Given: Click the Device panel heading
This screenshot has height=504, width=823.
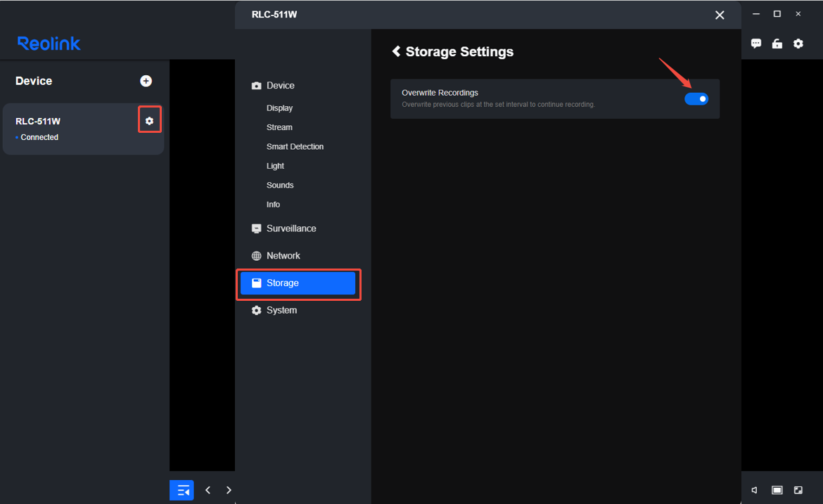Looking at the screenshot, I should (x=34, y=81).
